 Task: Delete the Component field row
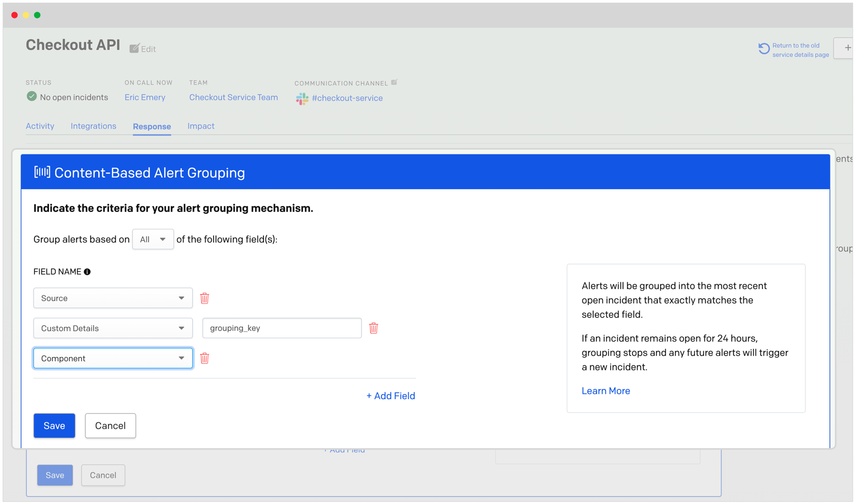(x=205, y=358)
